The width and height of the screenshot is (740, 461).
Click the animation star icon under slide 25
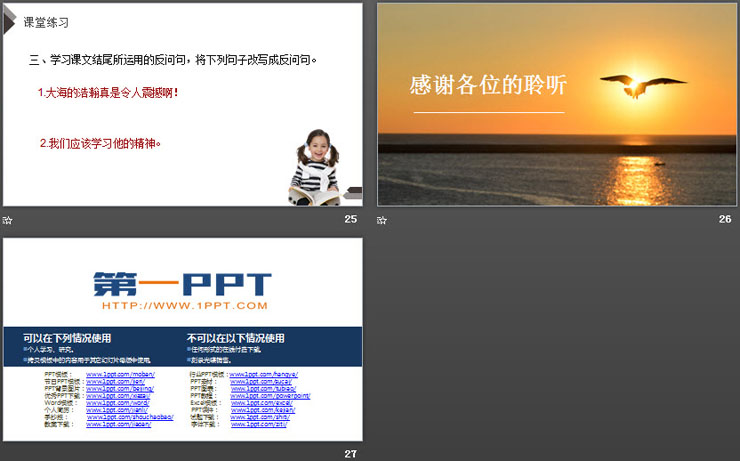click(8, 220)
